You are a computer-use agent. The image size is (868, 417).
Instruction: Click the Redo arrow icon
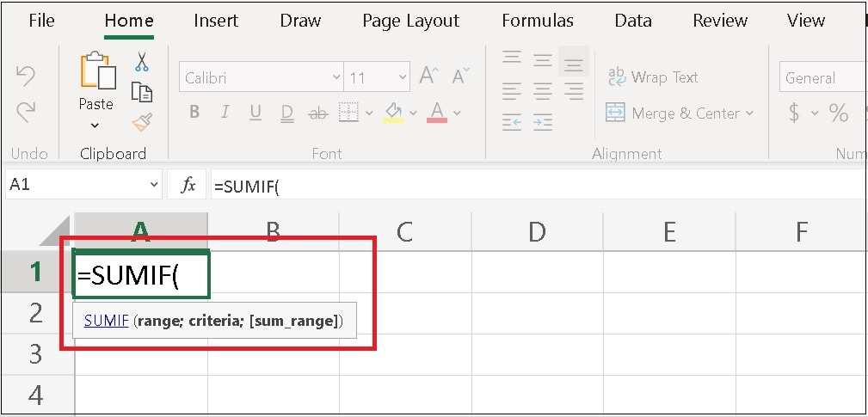click(26, 112)
